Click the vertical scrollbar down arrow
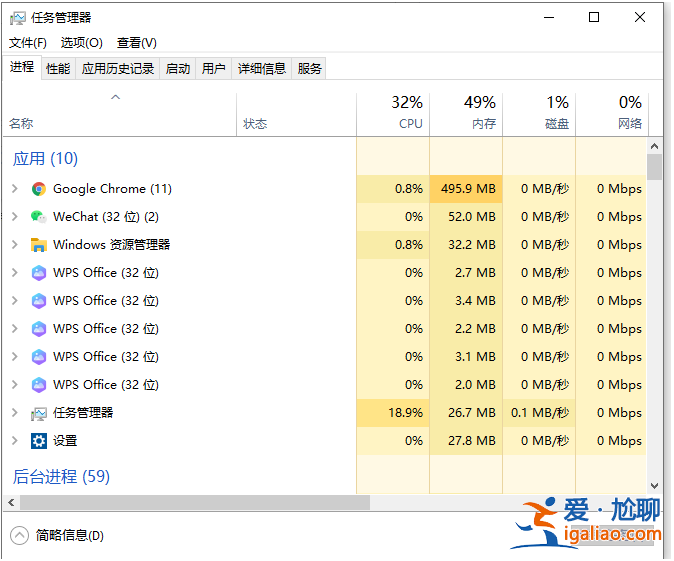This screenshot has width=674, height=561. coord(655,486)
